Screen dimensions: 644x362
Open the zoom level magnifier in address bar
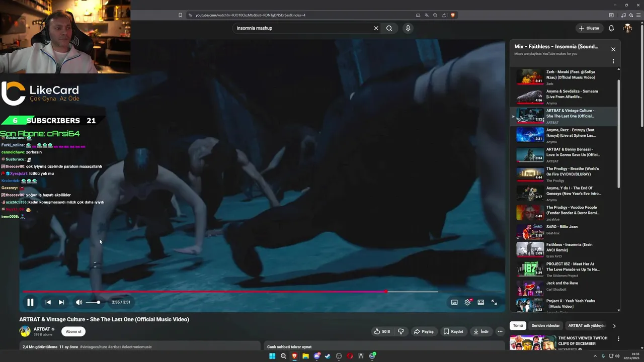click(x=435, y=15)
